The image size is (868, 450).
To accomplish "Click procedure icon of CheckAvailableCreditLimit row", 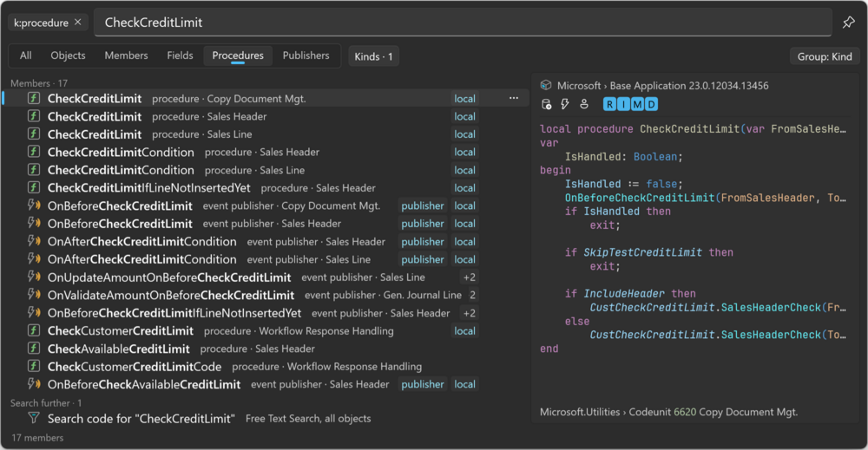I will point(34,349).
